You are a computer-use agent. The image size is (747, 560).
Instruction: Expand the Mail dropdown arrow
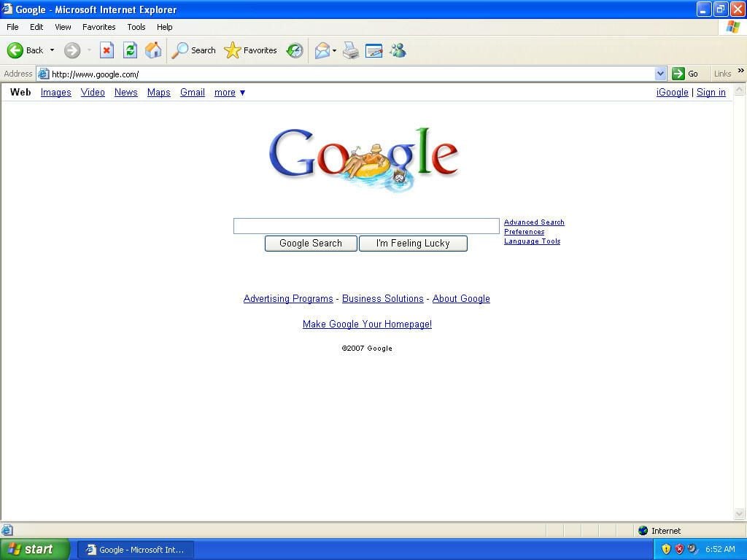click(334, 50)
